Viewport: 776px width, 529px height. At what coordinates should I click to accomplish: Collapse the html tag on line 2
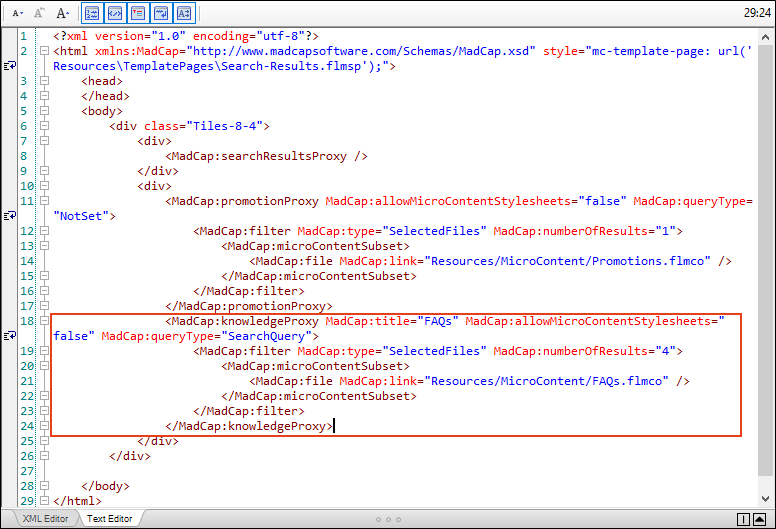coord(45,50)
